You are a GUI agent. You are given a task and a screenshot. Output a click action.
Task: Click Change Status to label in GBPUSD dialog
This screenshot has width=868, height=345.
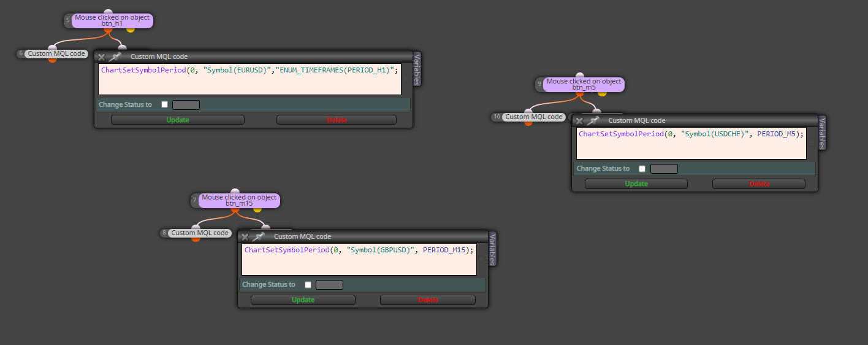268,284
